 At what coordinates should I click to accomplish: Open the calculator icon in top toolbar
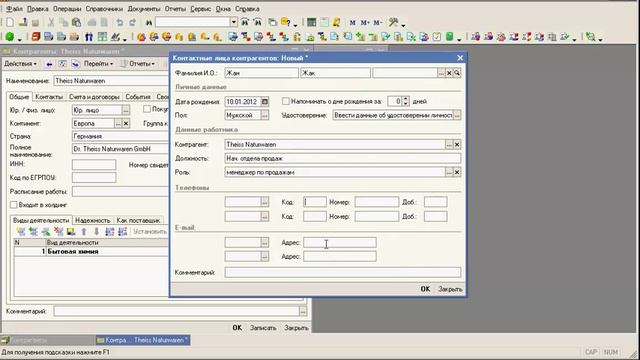click(311, 22)
